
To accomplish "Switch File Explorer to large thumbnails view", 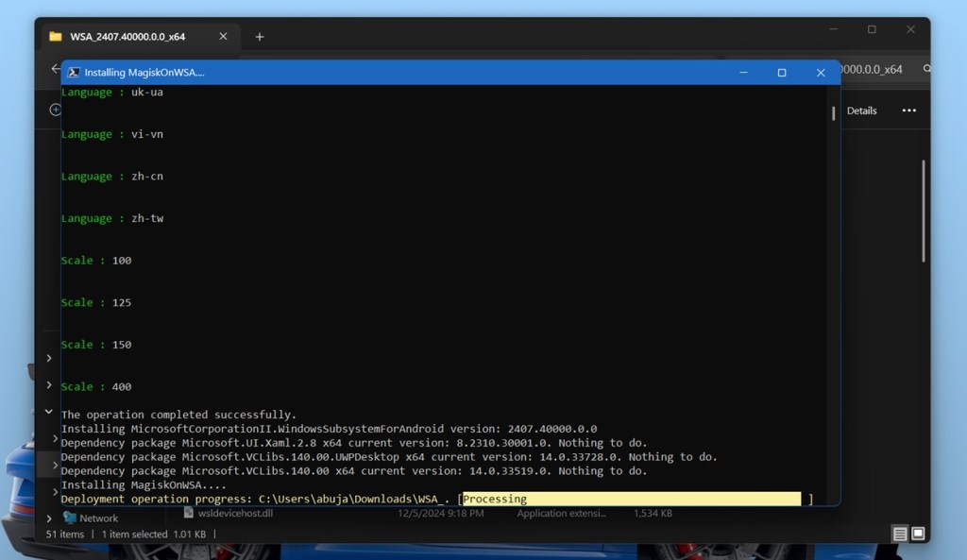I will (918, 534).
